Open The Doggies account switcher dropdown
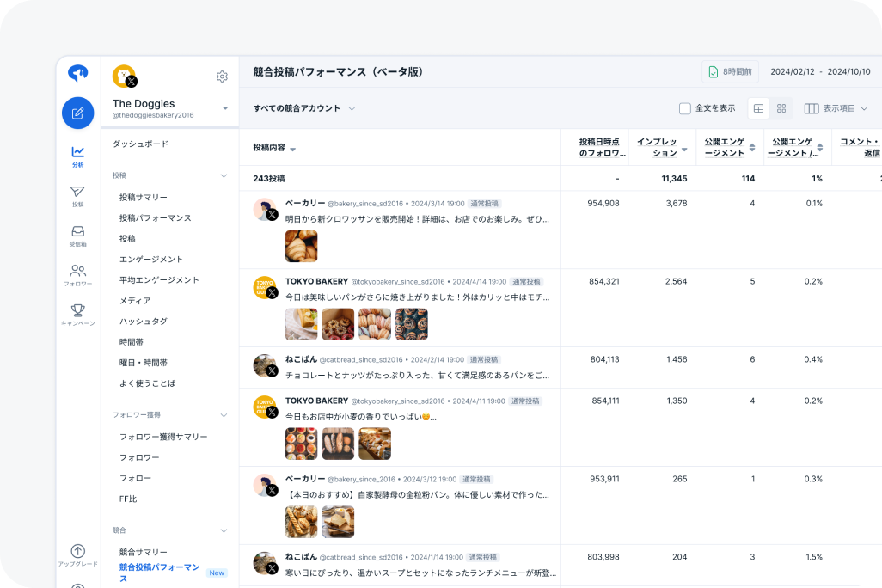 (x=225, y=108)
